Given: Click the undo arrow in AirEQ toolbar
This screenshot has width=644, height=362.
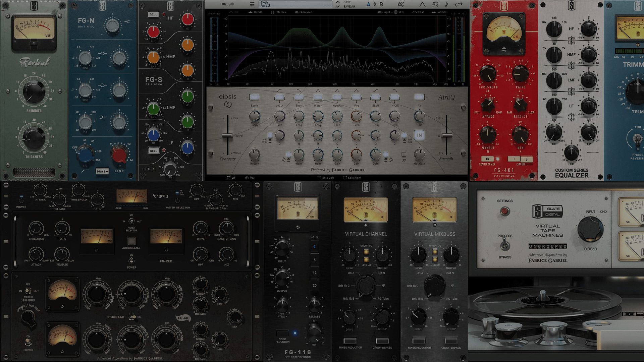Looking at the screenshot, I should 224,4.
